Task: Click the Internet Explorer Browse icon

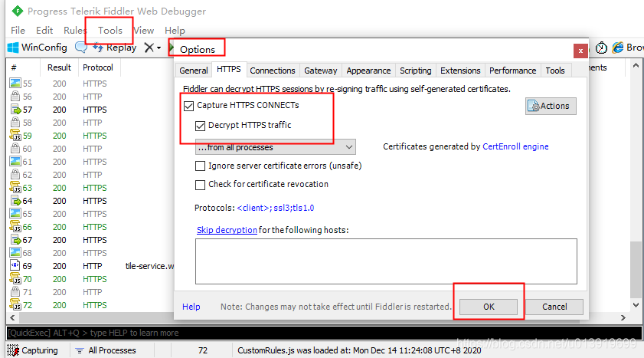Action: [x=618, y=48]
